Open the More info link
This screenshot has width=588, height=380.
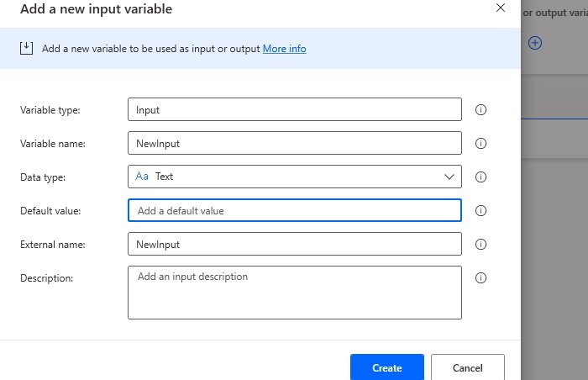[x=284, y=49]
